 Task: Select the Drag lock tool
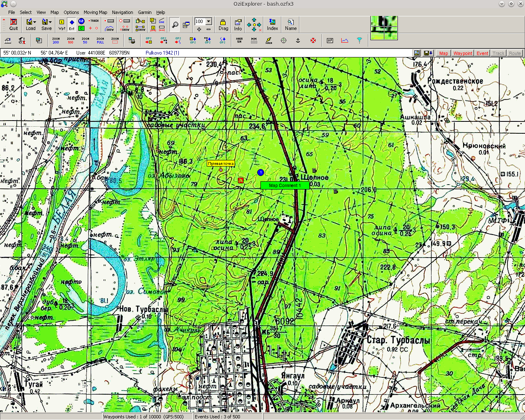[x=223, y=24]
